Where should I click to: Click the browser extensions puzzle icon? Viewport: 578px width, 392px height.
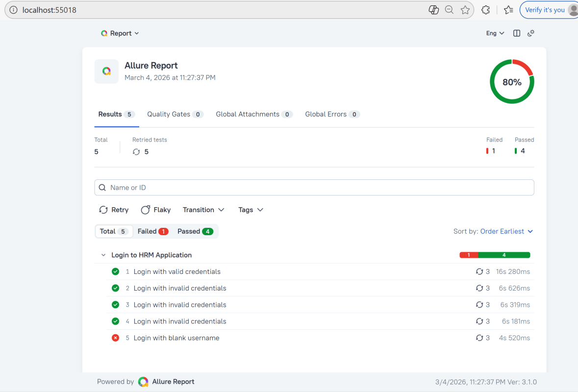[x=485, y=10]
